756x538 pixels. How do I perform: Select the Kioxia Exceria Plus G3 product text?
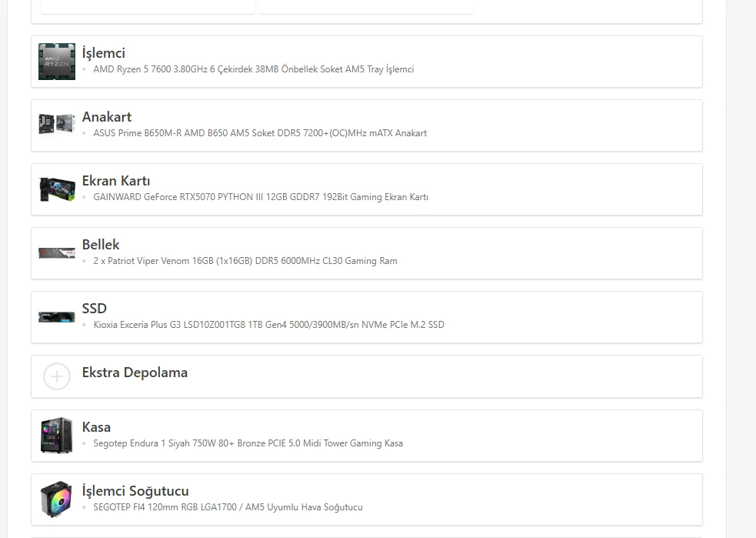(x=268, y=325)
